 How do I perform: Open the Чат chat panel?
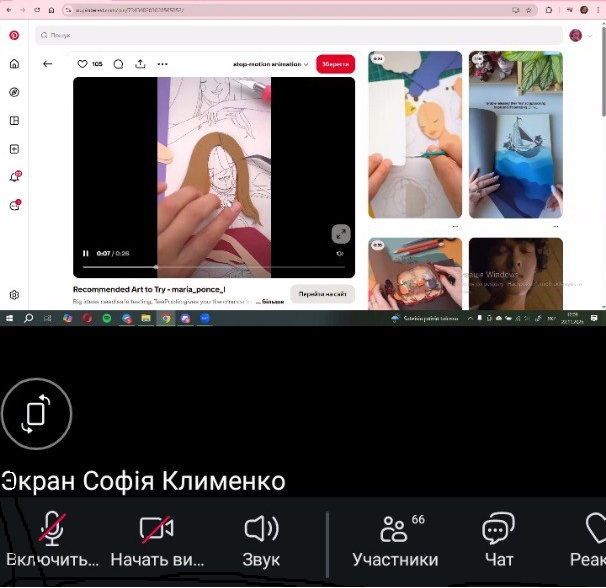(498, 540)
